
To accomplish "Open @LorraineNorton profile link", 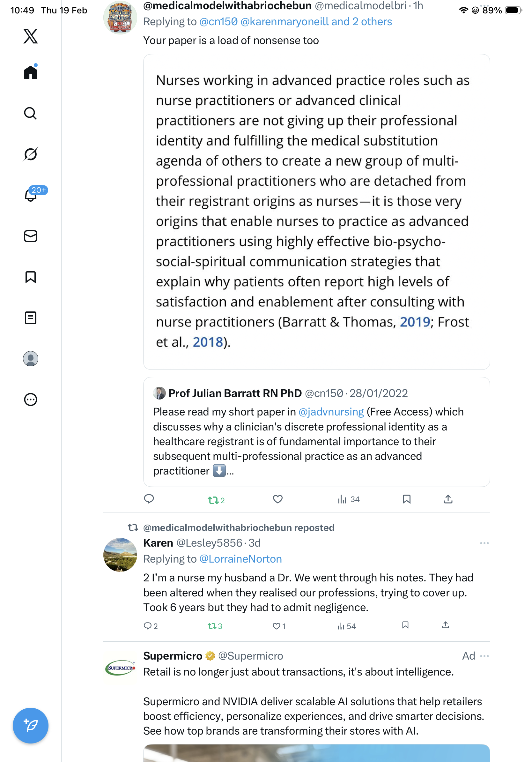I will [x=240, y=559].
